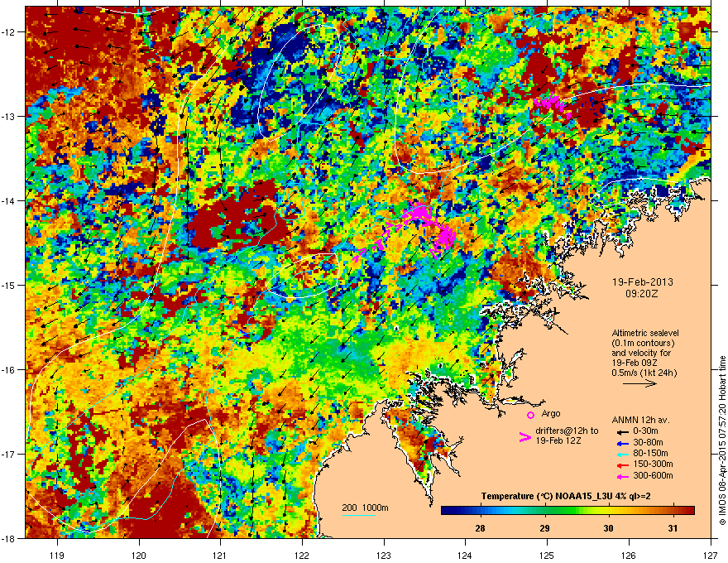The height and width of the screenshot is (563, 728).
Task: Click the '0.5m/s (1kt 24h)' text
Action: (x=644, y=373)
